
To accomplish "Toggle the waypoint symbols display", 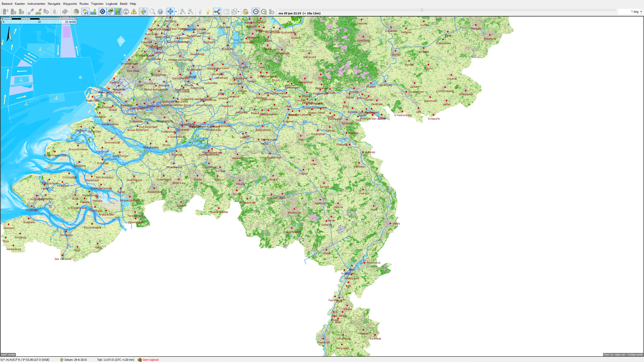I will (x=103, y=12).
